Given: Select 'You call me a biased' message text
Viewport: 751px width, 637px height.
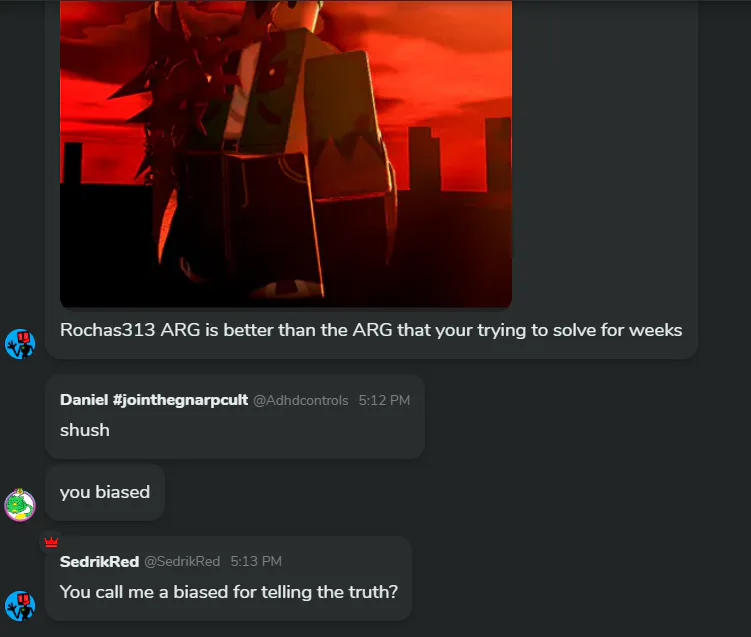Looking at the screenshot, I should [x=229, y=592].
